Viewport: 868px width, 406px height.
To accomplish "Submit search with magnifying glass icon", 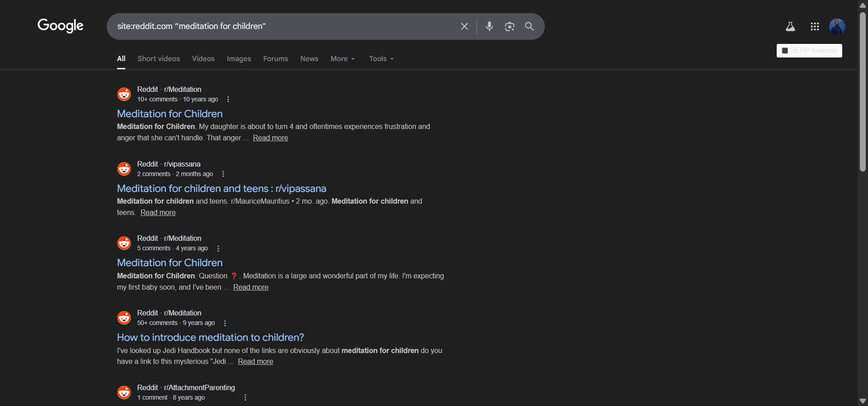I will (529, 26).
